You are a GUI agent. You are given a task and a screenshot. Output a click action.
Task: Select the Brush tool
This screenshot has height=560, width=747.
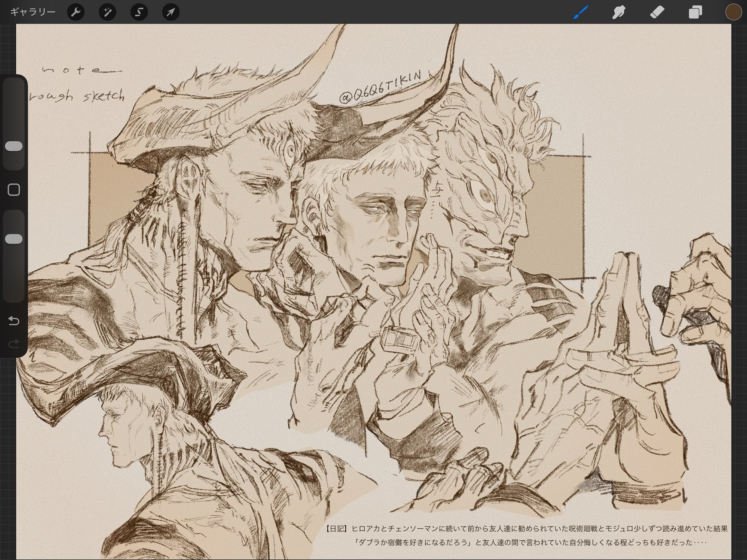click(581, 12)
